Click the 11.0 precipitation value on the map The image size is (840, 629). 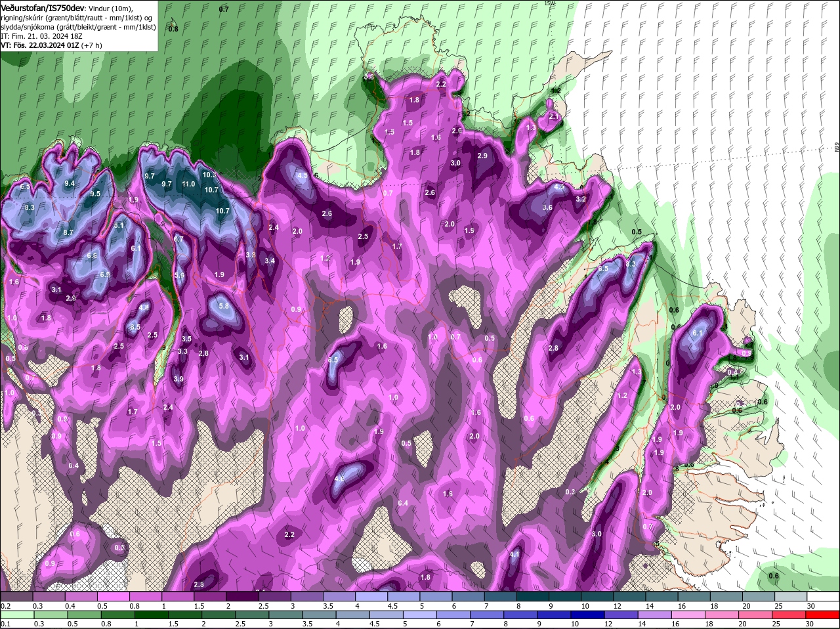[x=188, y=184]
